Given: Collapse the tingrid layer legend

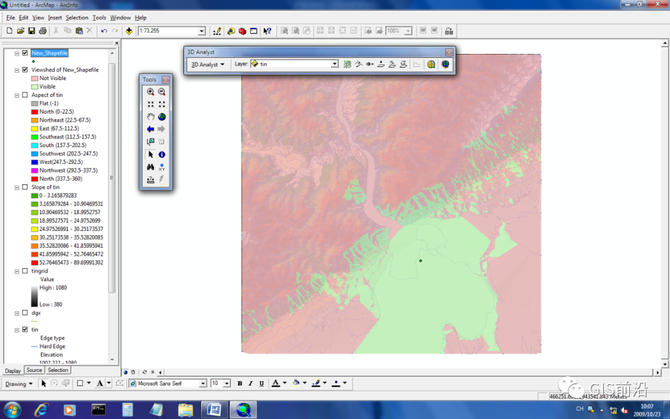Looking at the screenshot, I should click(x=17, y=271).
